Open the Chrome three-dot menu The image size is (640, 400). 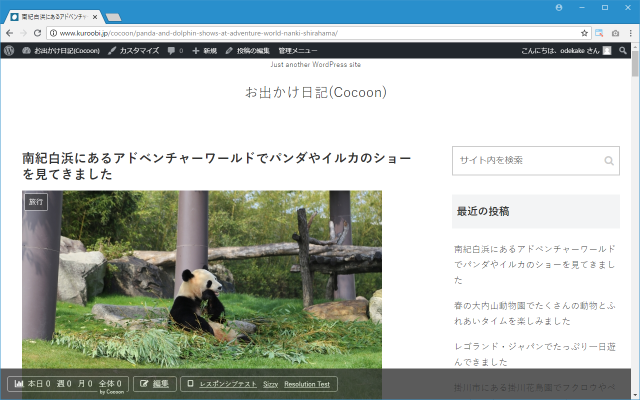pos(631,33)
